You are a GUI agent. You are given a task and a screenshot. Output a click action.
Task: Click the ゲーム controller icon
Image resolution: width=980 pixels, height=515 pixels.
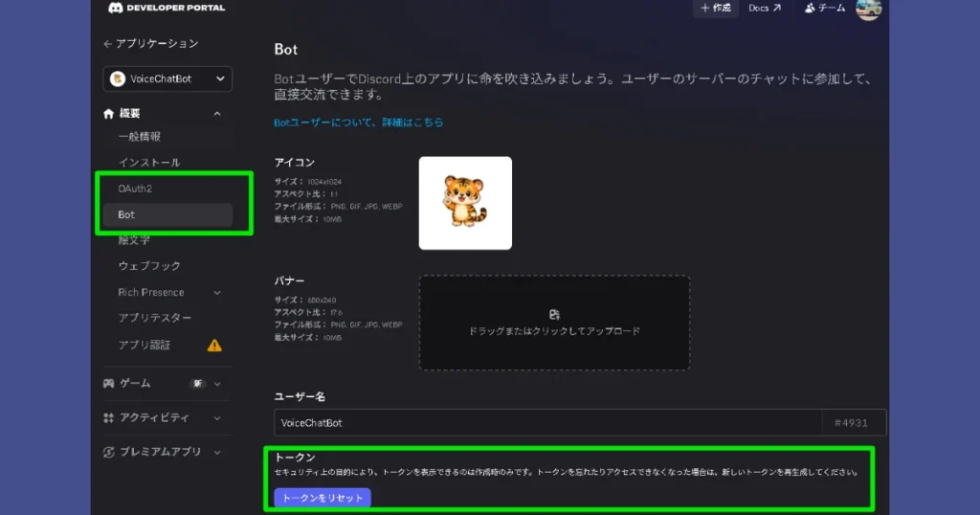pos(109,384)
